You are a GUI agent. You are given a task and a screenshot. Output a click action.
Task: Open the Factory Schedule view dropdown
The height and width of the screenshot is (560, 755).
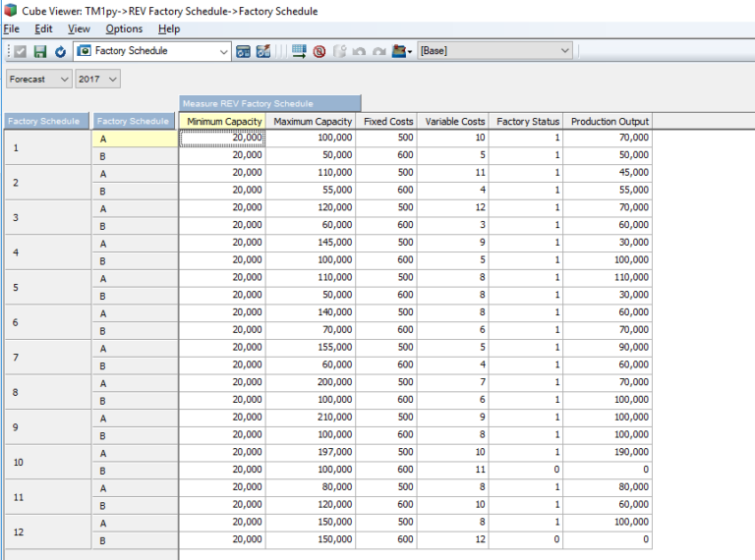(223, 51)
